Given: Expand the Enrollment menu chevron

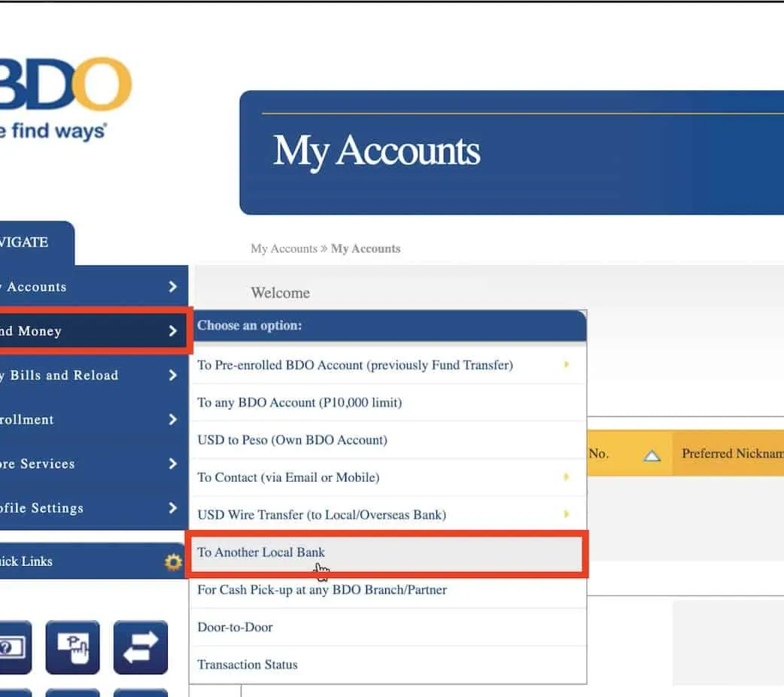Looking at the screenshot, I should pyautogui.click(x=173, y=419).
